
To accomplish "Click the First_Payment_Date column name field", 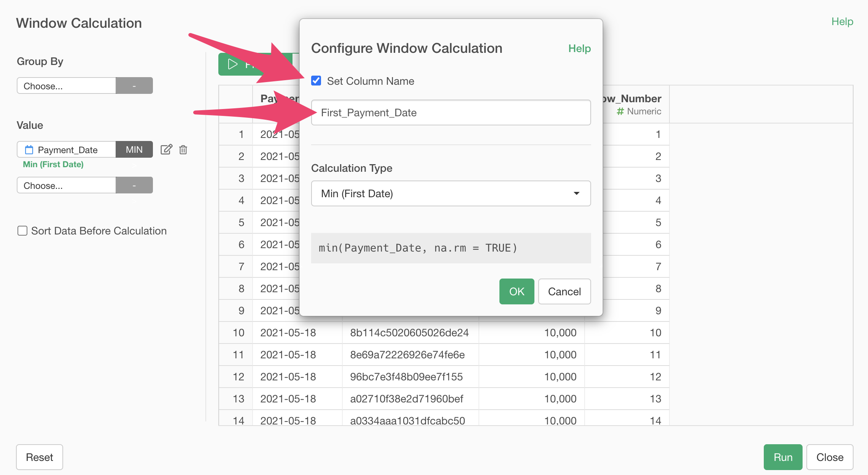I will [x=451, y=112].
